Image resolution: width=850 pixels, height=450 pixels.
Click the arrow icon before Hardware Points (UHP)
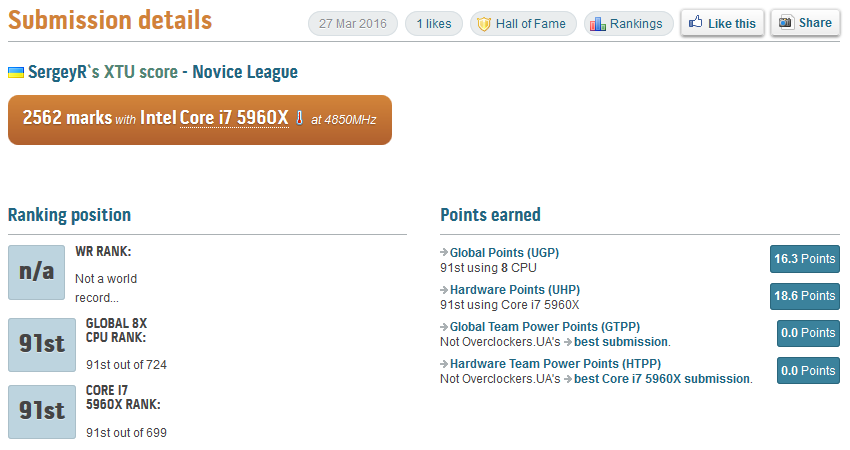[x=444, y=290]
